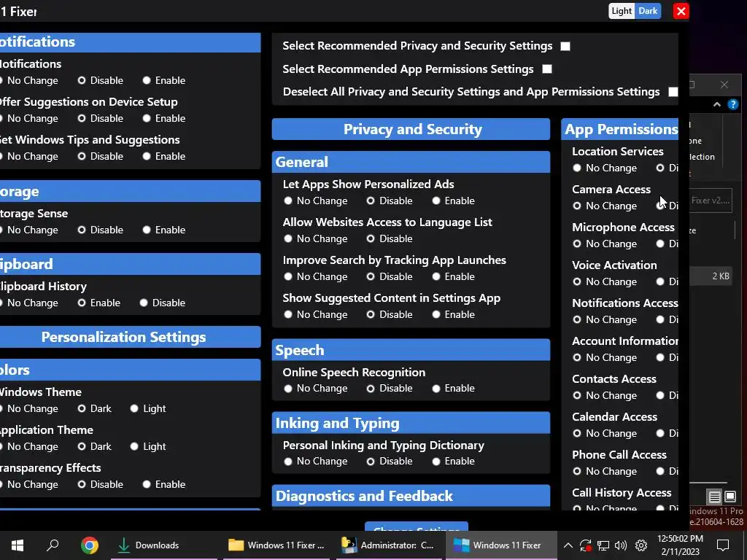Screen dimensions: 747x560
Task: Click Windows 11 Fixer app in taskbar
Action: (x=501, y=545)
